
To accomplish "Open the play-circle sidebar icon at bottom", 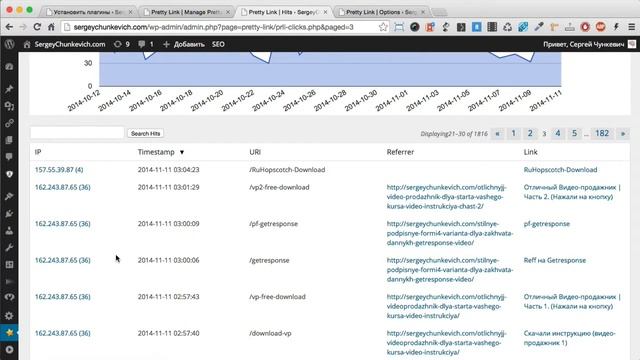I will pos(9,350).
